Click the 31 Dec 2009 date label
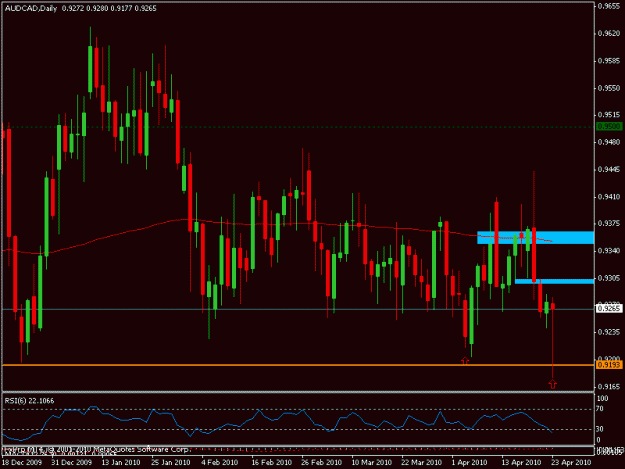 tap(72, 463)
